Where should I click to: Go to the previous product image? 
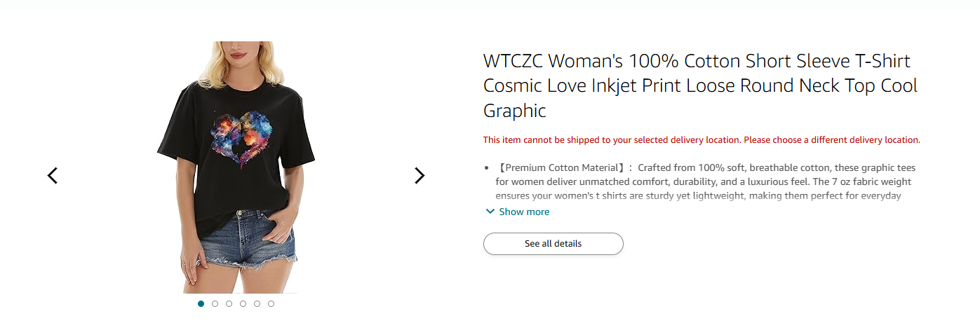(53, 175)
